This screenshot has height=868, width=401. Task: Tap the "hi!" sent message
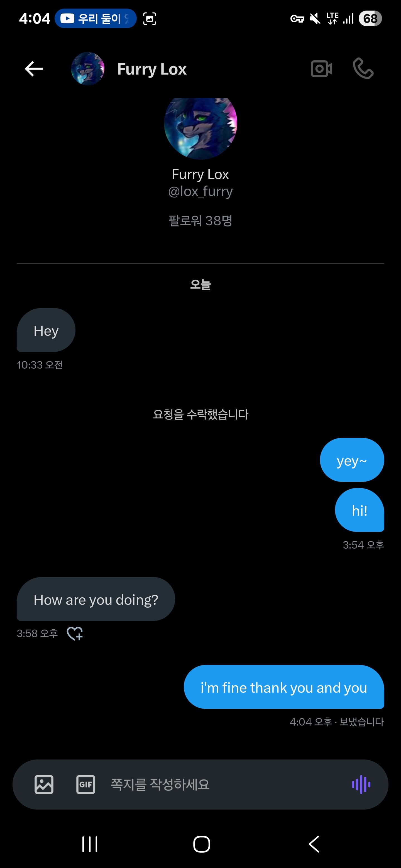pos(360,510)
